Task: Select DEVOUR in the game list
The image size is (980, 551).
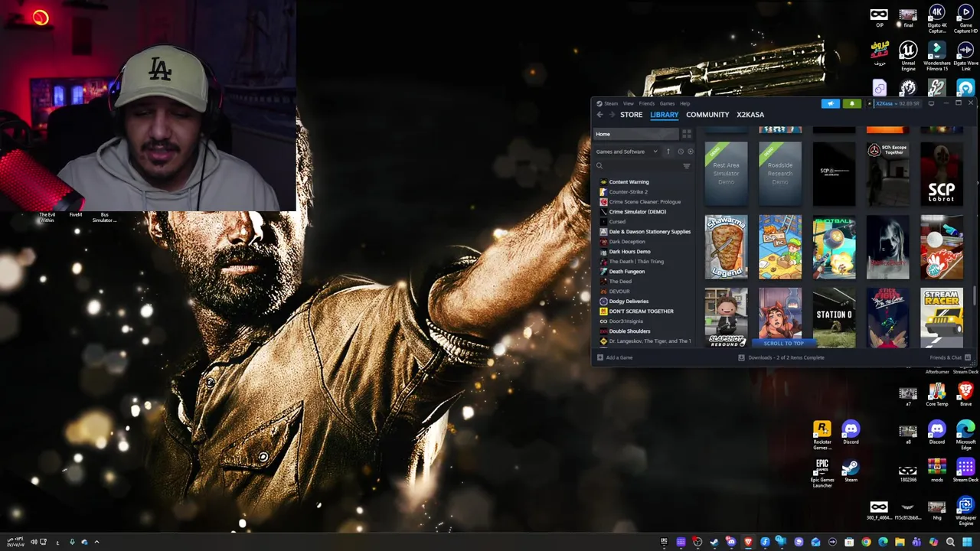Action: coord(619,292)
